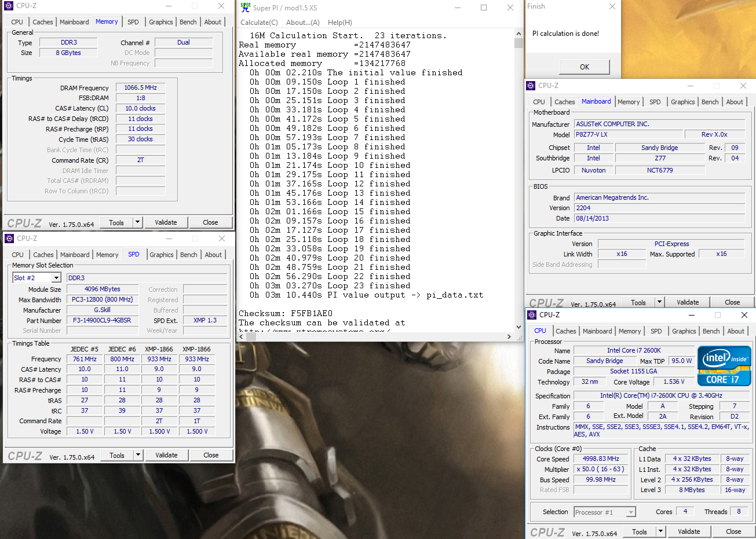Image resolution: width=756 pixels, height=539 pixels.
Task: Open Bench tab in Memory window
Action: [x=188, y=22]
